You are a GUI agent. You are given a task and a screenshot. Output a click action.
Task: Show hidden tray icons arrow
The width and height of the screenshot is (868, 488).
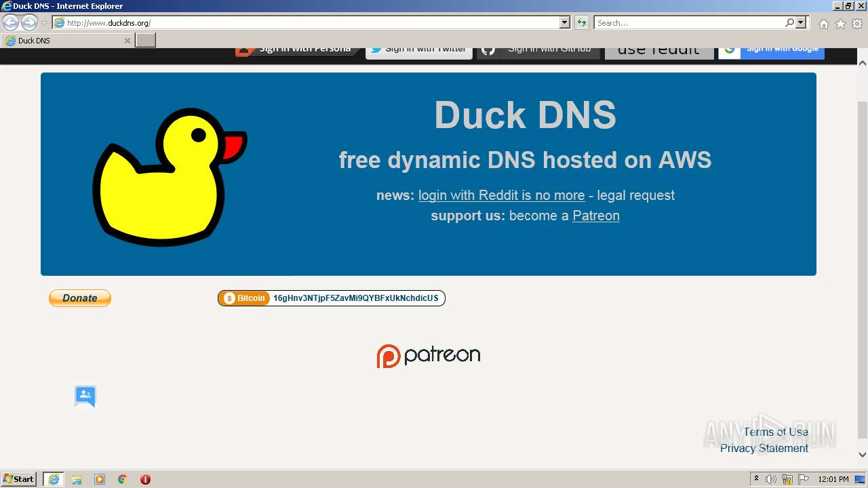pos(756,479)
